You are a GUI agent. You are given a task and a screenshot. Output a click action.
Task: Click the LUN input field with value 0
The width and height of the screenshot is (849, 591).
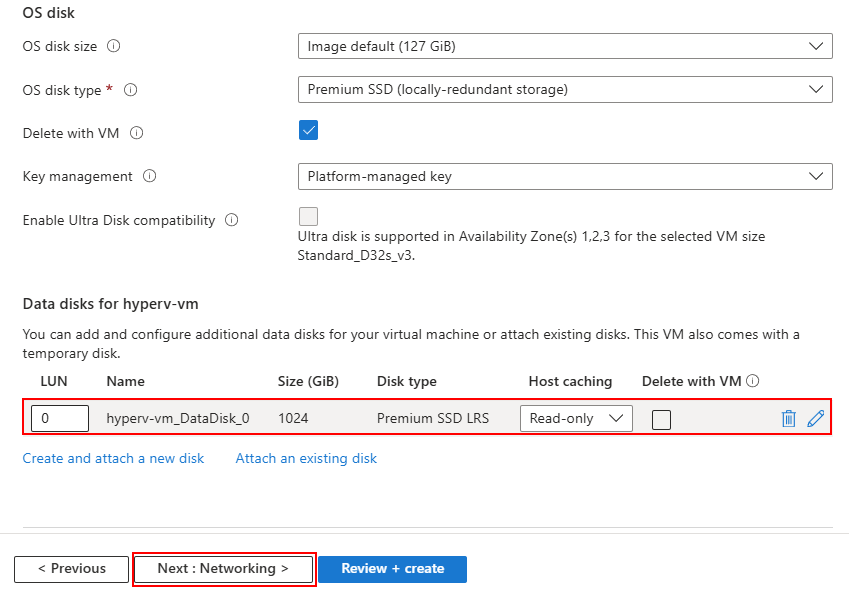[60, 418]
